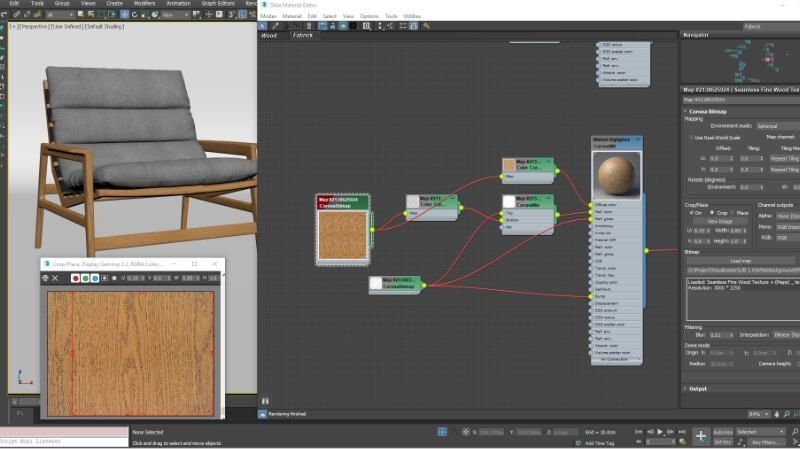The height and width of the screenshot is (450, 800).
Task: Click the Set Key button
Action: (722, 442)
